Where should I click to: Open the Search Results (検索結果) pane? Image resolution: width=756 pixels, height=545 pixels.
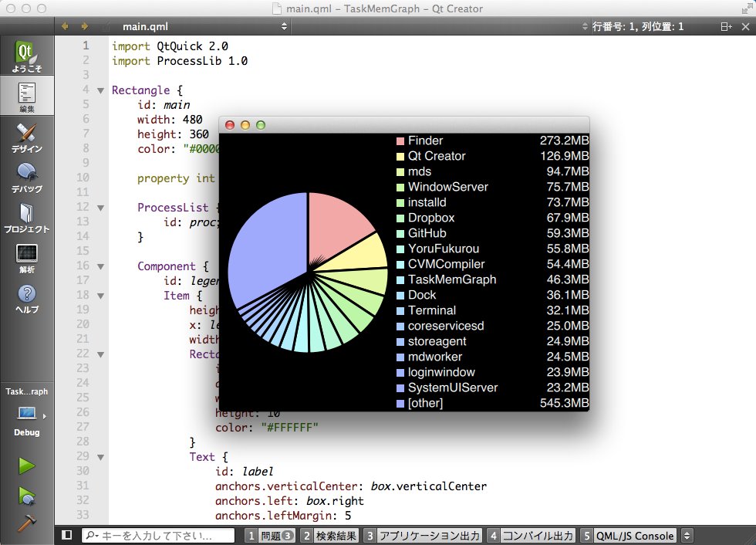[330, 536]
